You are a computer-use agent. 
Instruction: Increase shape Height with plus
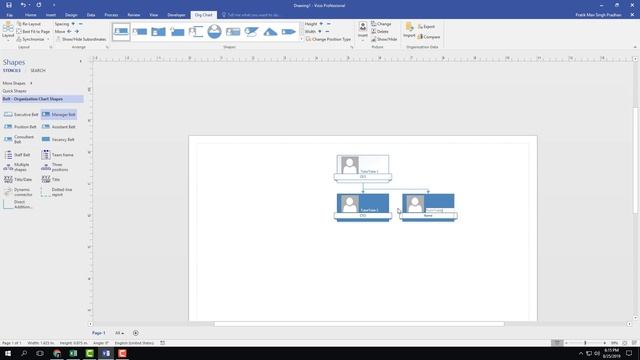(321, 24)
